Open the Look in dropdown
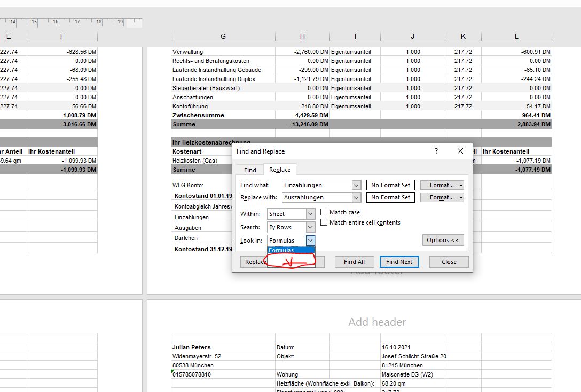581x392 pixels. [309, 241]
